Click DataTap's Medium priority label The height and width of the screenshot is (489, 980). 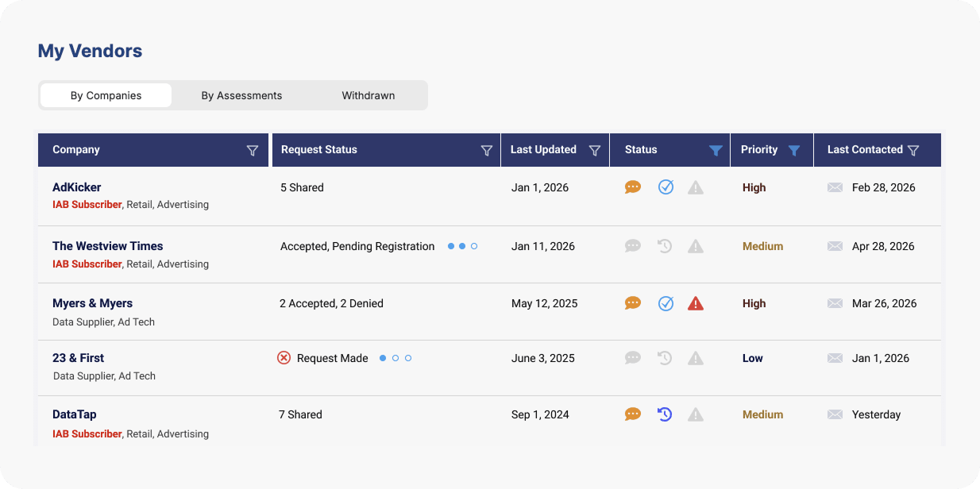tap(763, 414)
